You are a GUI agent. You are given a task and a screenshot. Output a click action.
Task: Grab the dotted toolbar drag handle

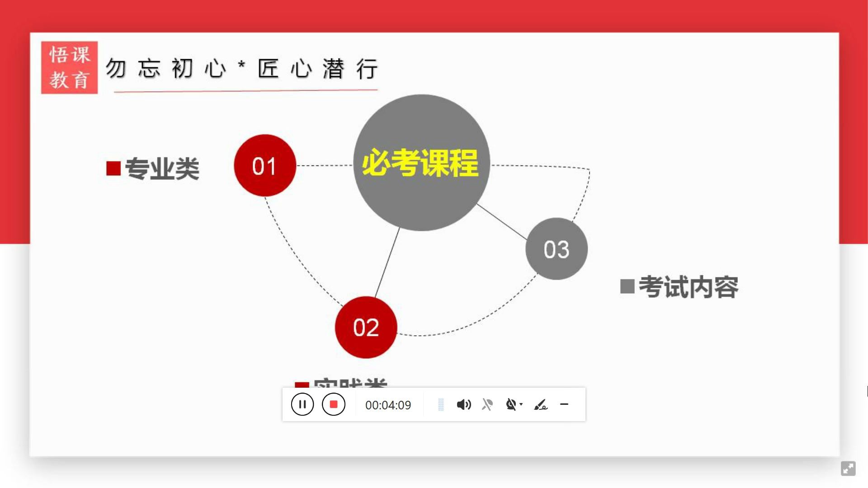coord(441,404)
